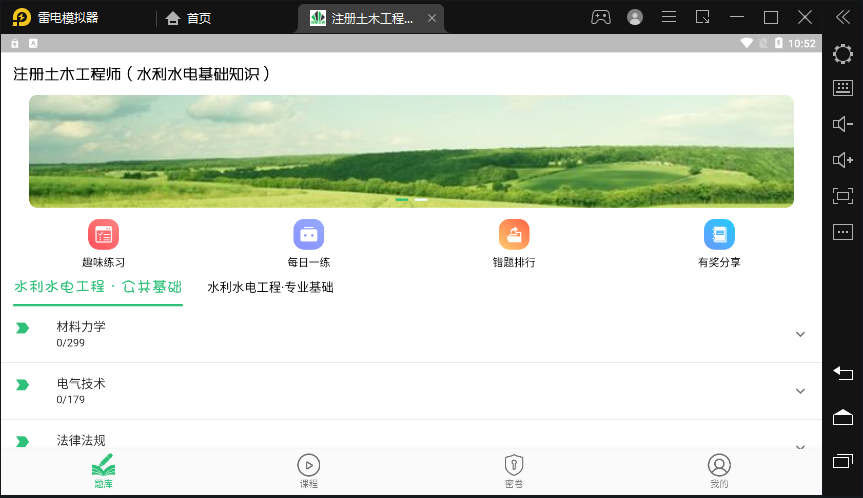
Task: Click the emulator volume up icon
Action: click(x=842, y=160)
